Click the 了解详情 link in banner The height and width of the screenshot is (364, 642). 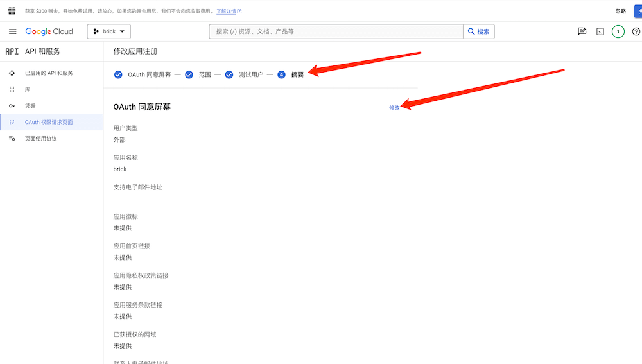coord(229,12)
